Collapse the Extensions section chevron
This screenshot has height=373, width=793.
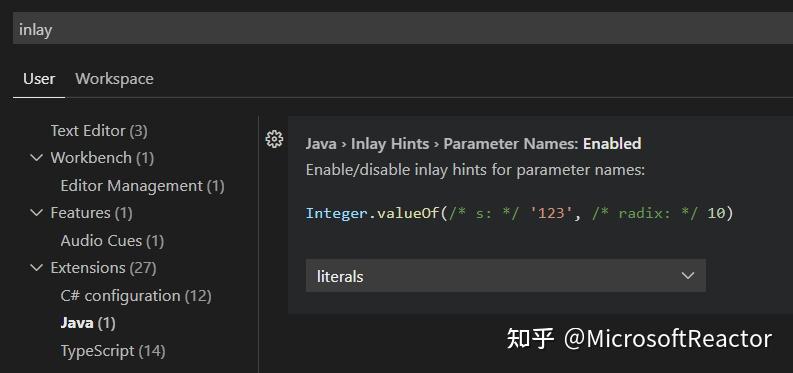[x=36, y=267]
